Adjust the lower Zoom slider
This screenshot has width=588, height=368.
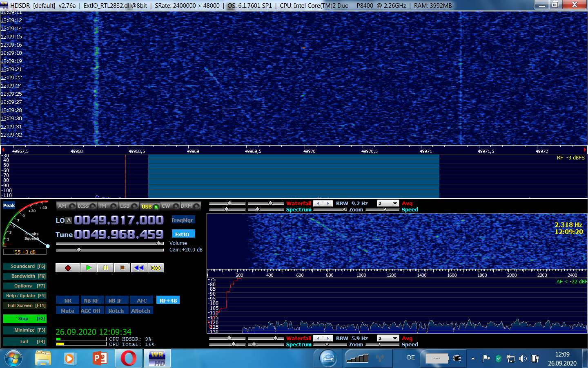(x=330, y=345)
